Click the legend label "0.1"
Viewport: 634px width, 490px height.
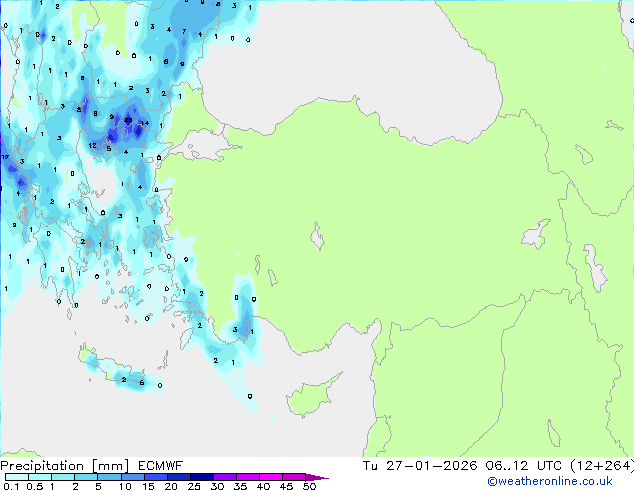click(x=11, y=486)
